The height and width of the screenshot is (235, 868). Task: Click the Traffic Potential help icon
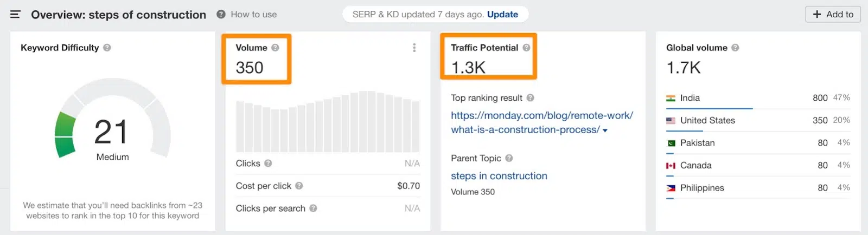click(526, 48)
